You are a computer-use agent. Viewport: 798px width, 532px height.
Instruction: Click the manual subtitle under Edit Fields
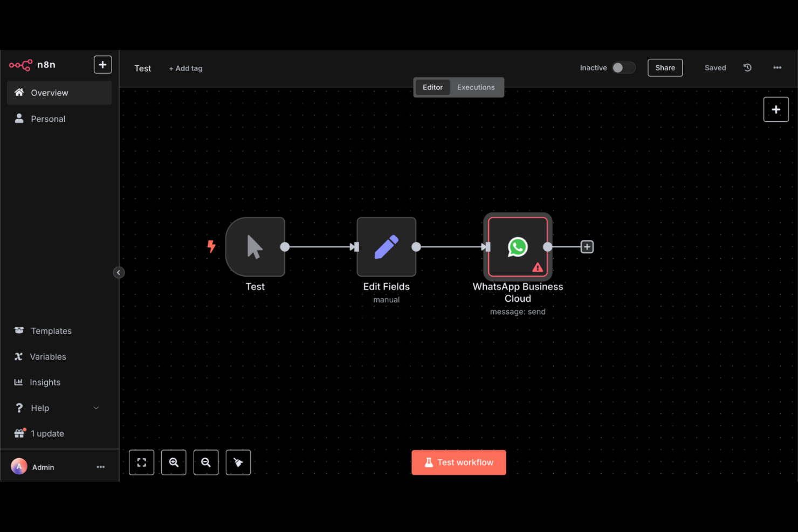[387, 300]
